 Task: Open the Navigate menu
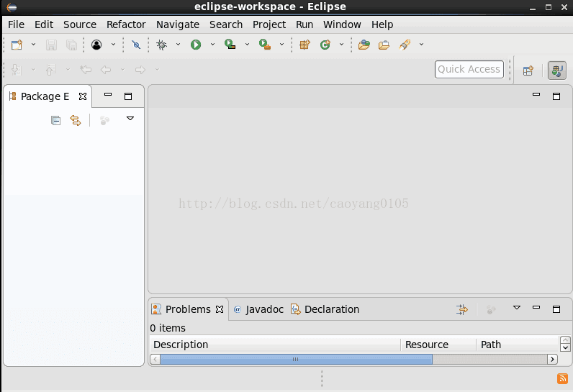178,24
